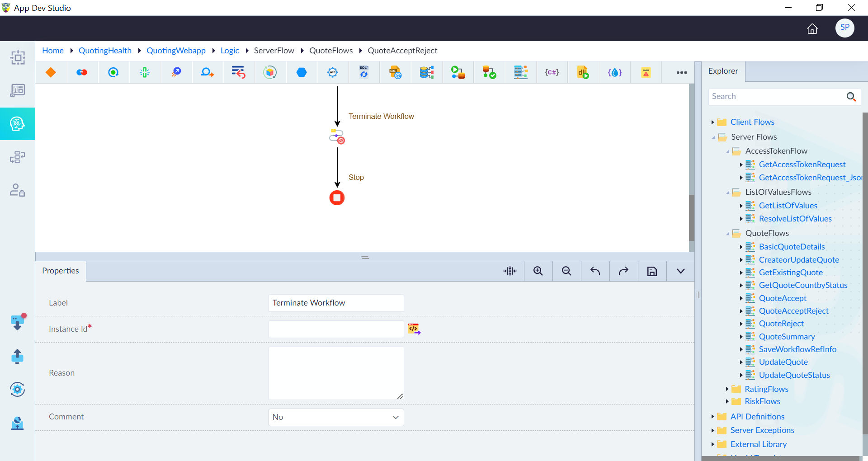Click the SQL refresh toolbar icon
The width and height of the screenshot is (868, 461).
point(364,72)
